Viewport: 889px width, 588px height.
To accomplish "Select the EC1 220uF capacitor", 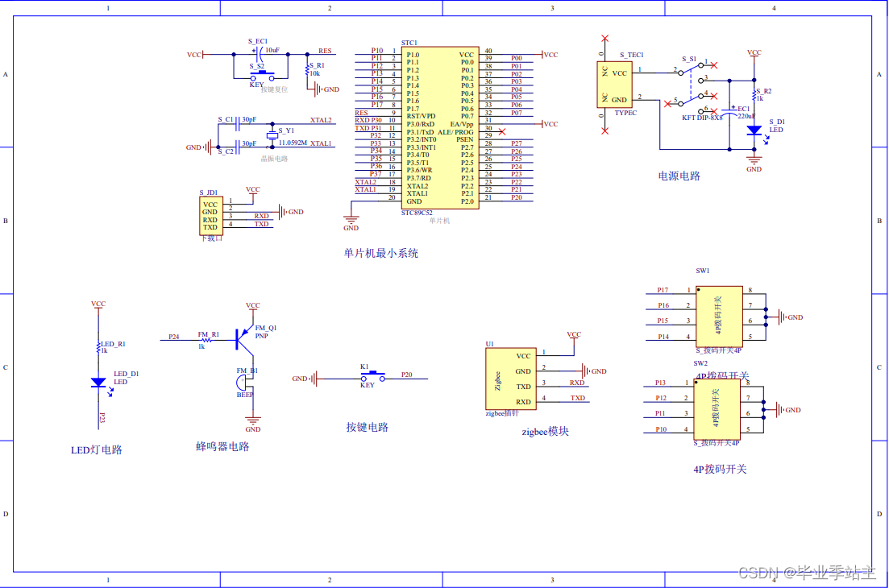I will point(729,112).
